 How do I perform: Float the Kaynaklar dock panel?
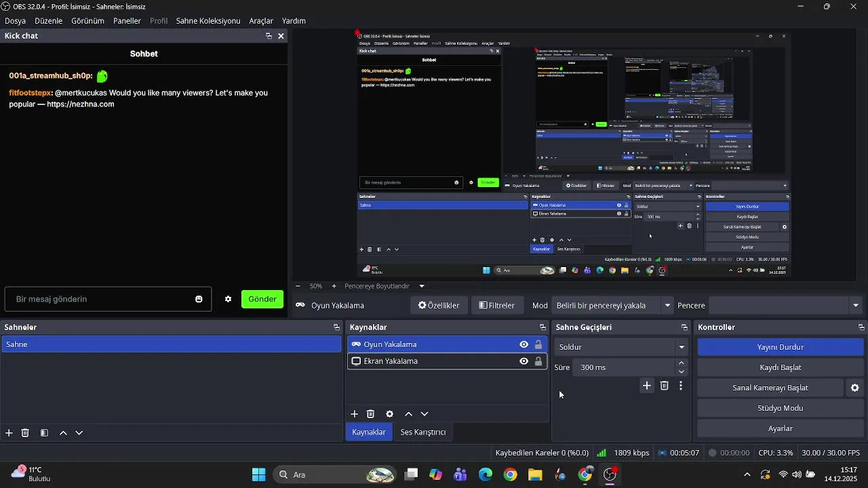coord(542,327)
